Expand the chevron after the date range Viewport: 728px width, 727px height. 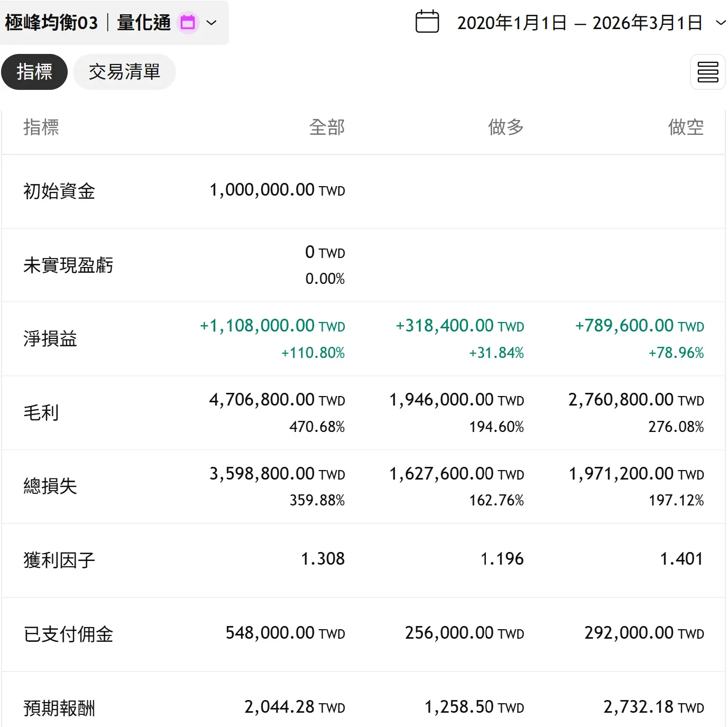point(720,23)
